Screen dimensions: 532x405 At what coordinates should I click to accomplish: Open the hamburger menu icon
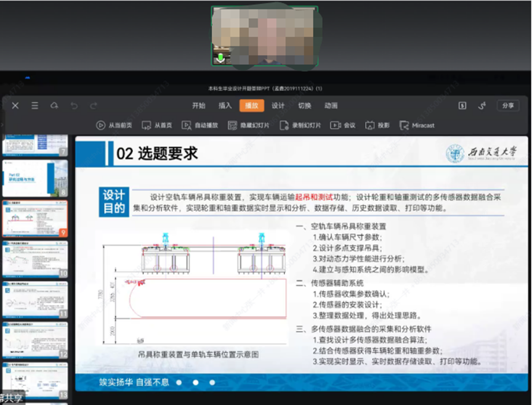[35, 106]
